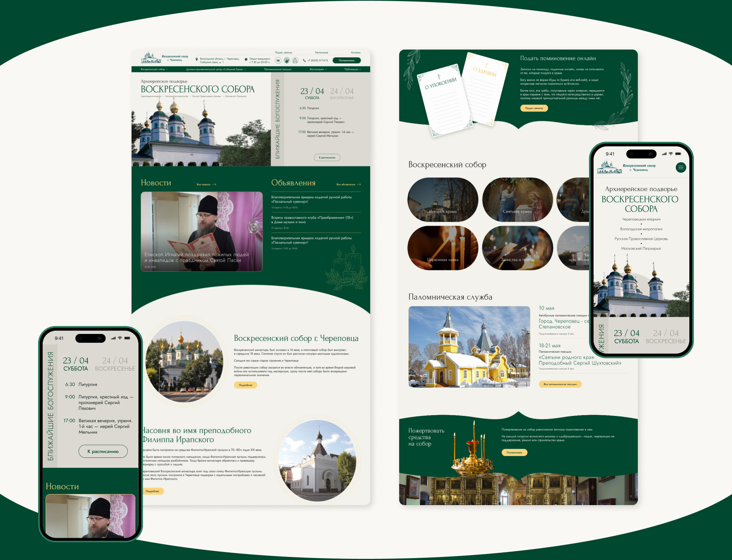Click the cathedral logo in mobile header
Image resolution: width=732 pixels, height=560 pixels.
(609, 167)
